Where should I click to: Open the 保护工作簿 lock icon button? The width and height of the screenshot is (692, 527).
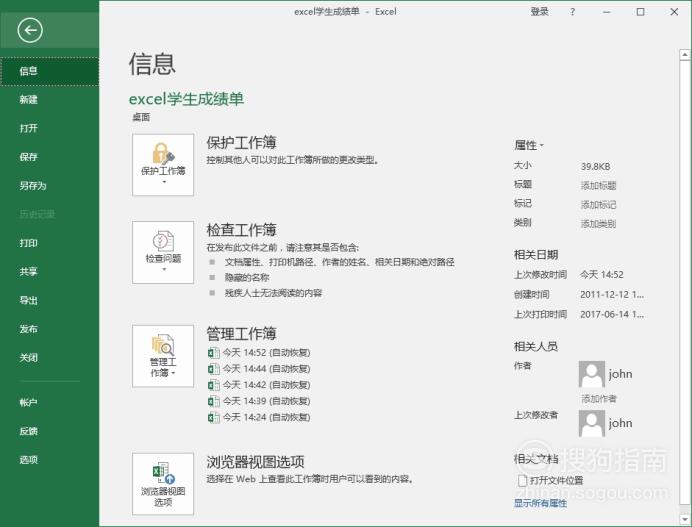(x=163, y=165)
